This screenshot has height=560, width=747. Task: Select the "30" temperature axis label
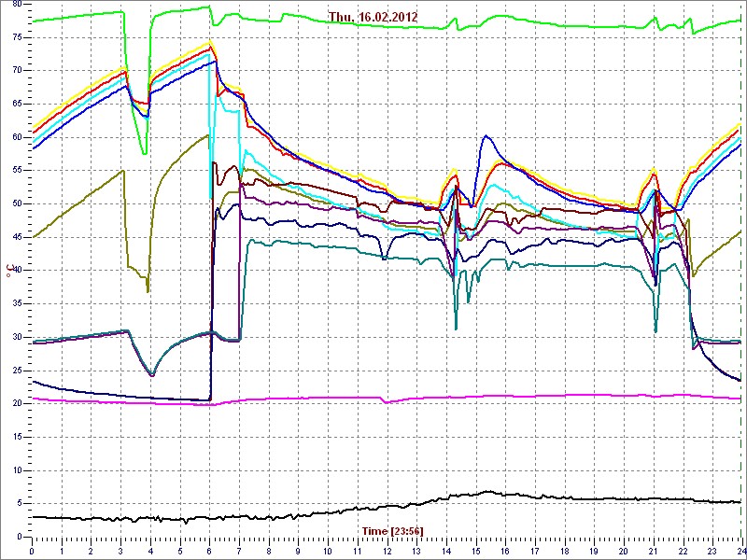(x=16, y=338)
